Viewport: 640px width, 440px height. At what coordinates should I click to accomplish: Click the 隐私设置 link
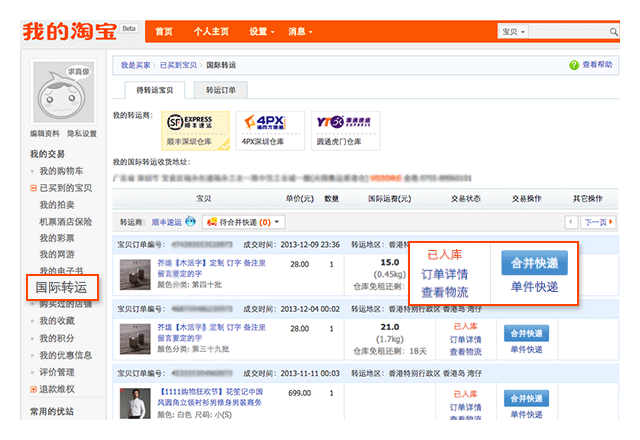[82, 133]
